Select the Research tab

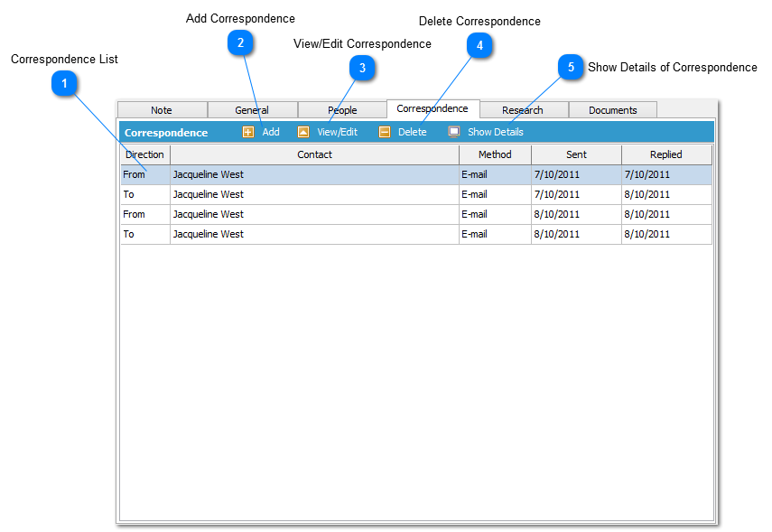click(x=523, y=110)
